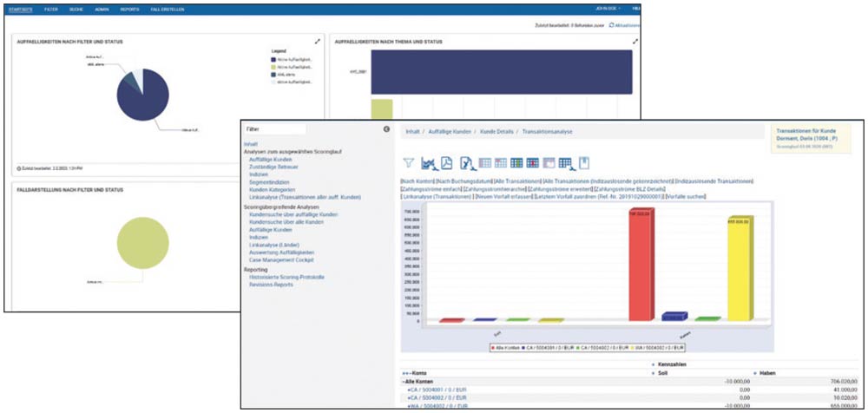
Task: Export analysis via PDF icon
Action: click(446, 163)
